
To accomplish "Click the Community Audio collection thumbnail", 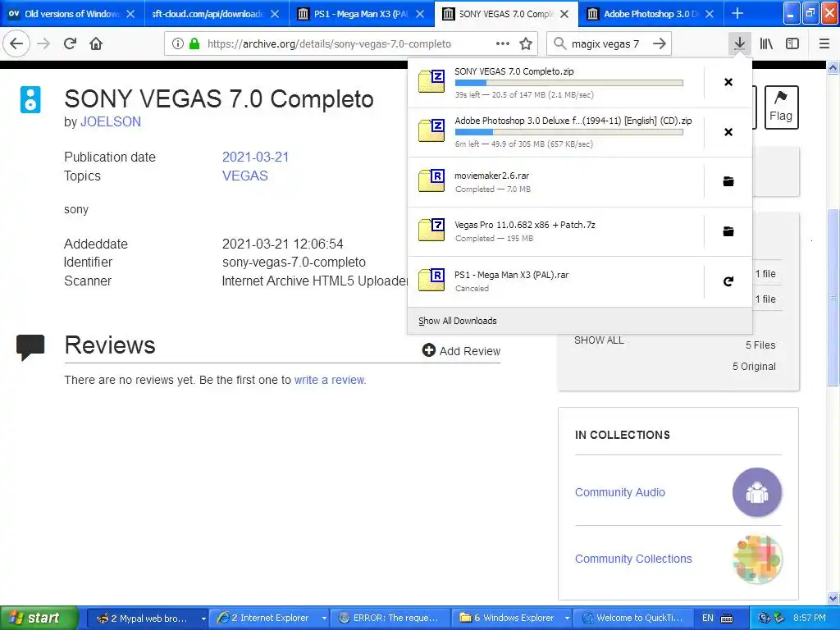I will [757, 492].
